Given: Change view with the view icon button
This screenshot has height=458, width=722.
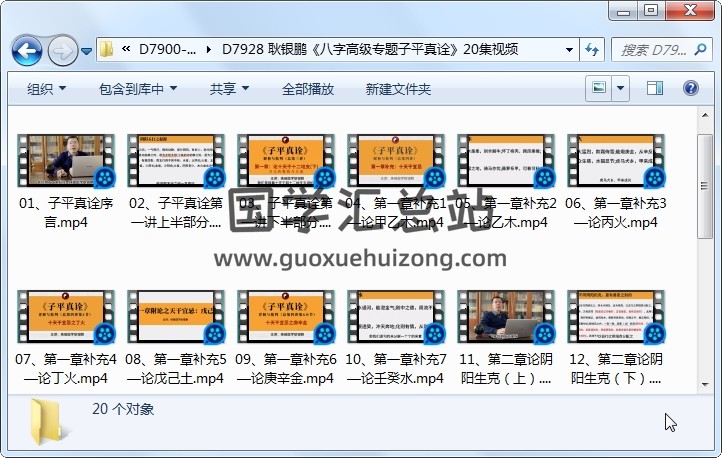Looking at the screenshot, I should point(599,88).
